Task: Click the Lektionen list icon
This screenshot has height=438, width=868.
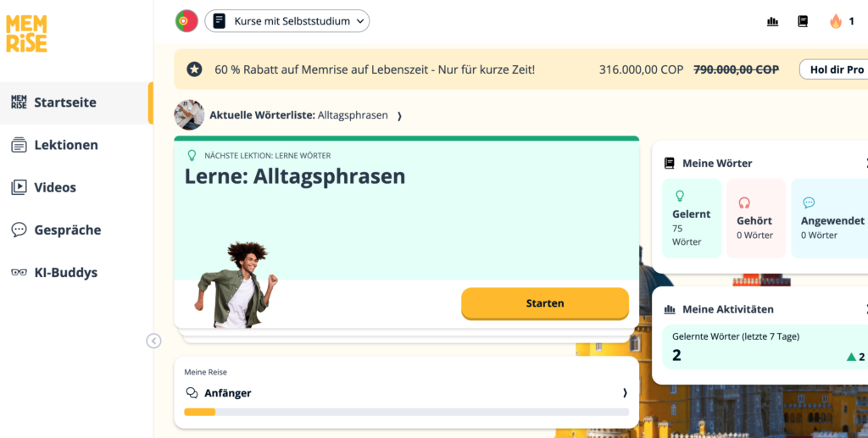Action: coord(19,145)
